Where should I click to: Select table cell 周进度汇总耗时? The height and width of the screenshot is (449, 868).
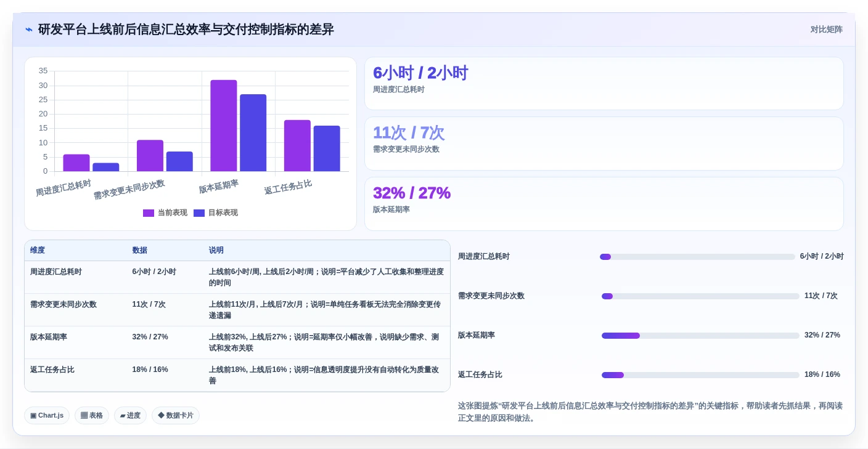point(76,277)
